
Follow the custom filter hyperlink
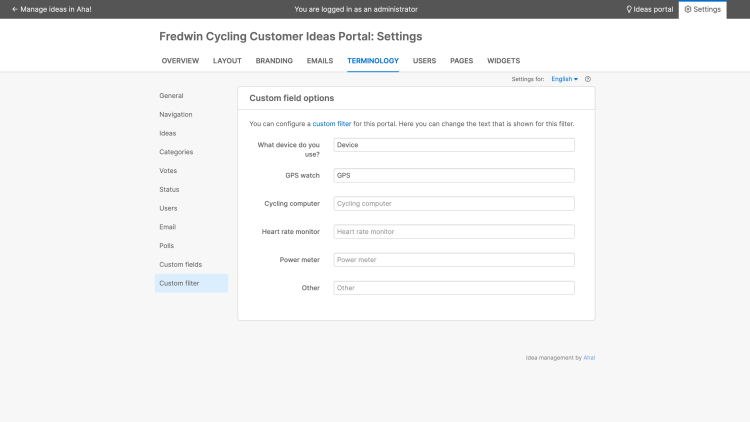pyautogui.click(x=332, y=123)
